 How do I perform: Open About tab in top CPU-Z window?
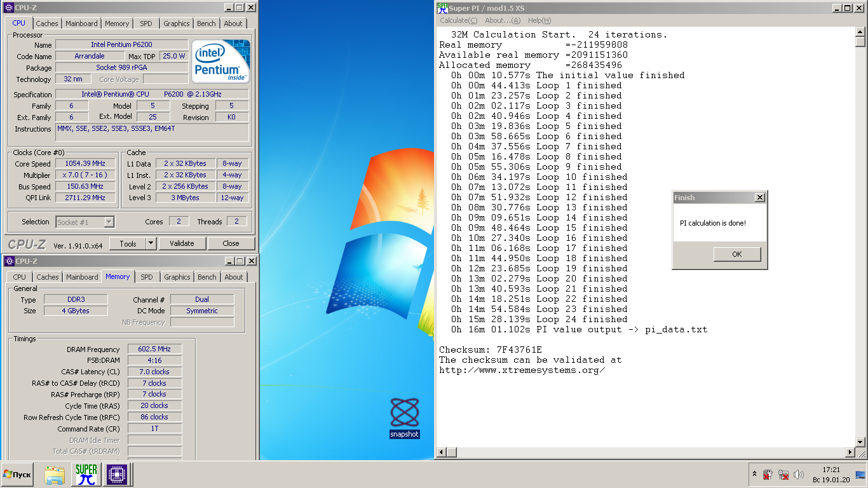[x=233, y=24]
